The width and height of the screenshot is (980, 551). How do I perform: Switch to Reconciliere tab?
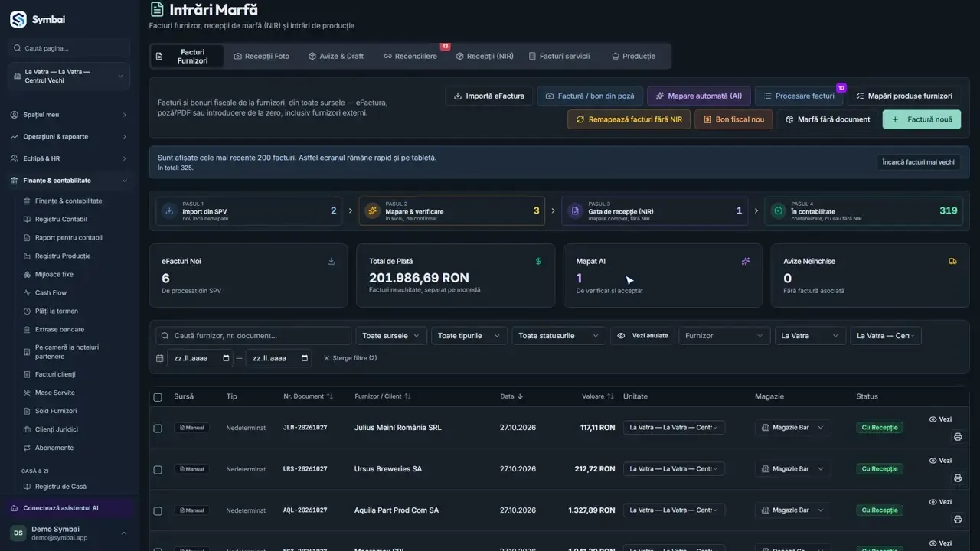[x=410, y=56]
